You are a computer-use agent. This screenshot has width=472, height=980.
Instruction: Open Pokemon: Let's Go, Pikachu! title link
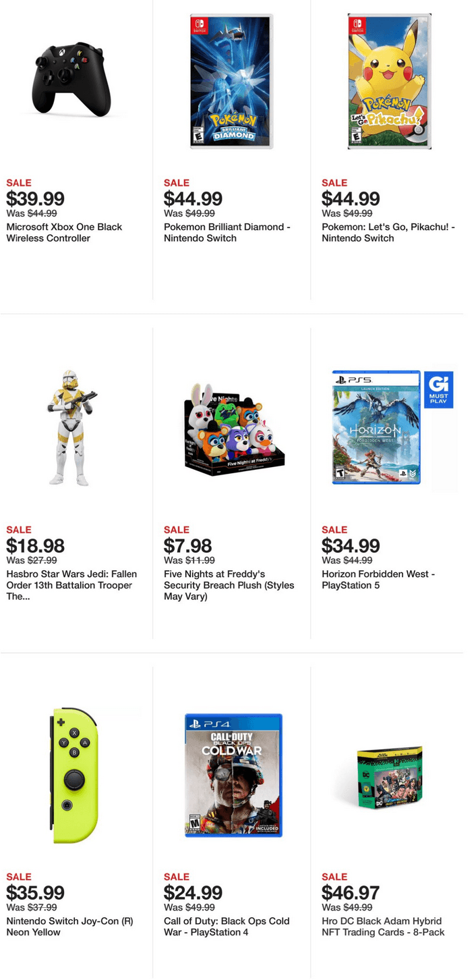point(388,232)
